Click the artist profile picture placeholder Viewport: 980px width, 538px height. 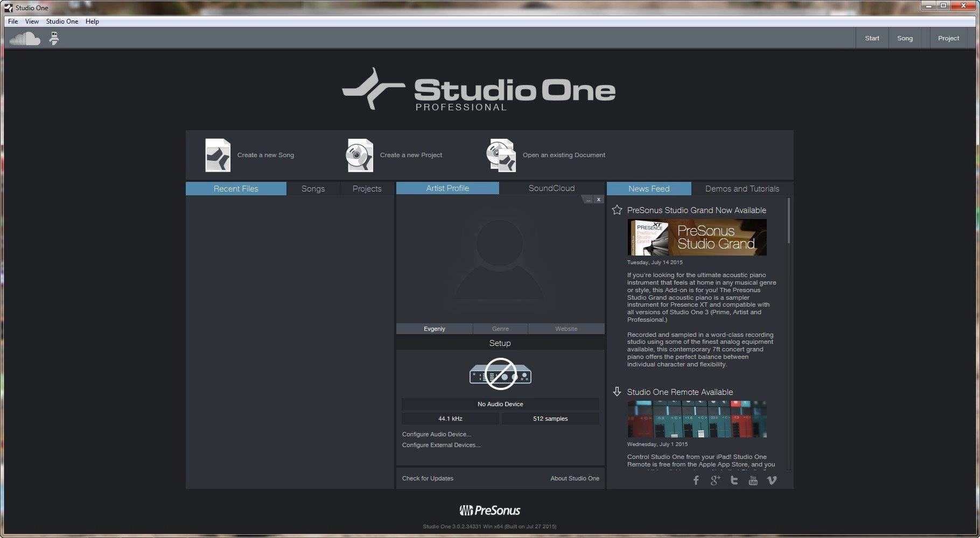pyautogui.click(x=500, y=259)
